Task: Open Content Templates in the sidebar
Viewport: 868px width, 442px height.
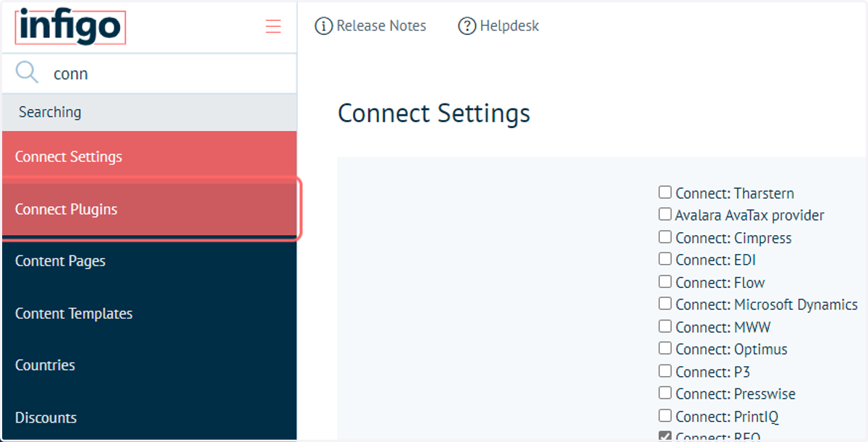Action: (x=150, y=313)
